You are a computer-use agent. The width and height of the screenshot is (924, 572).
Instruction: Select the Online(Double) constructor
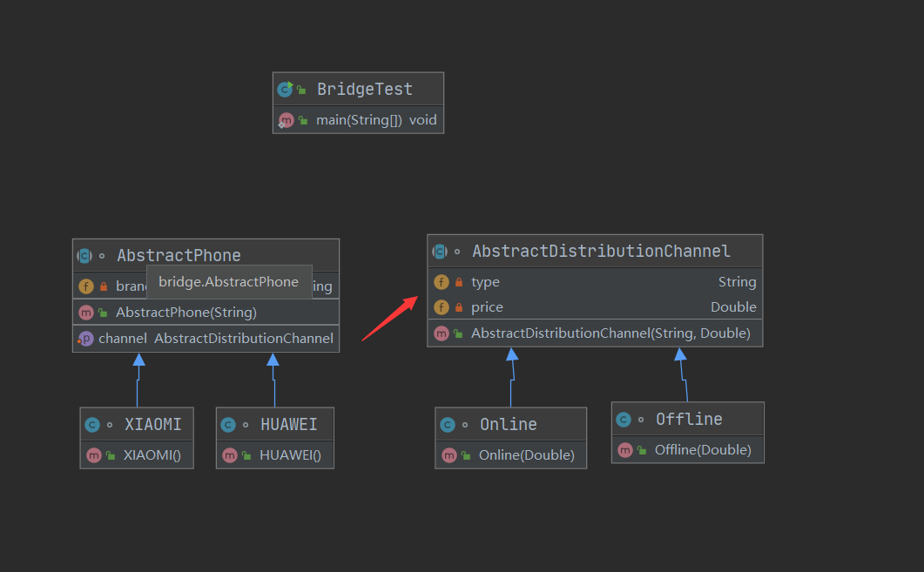click(511, 454)
